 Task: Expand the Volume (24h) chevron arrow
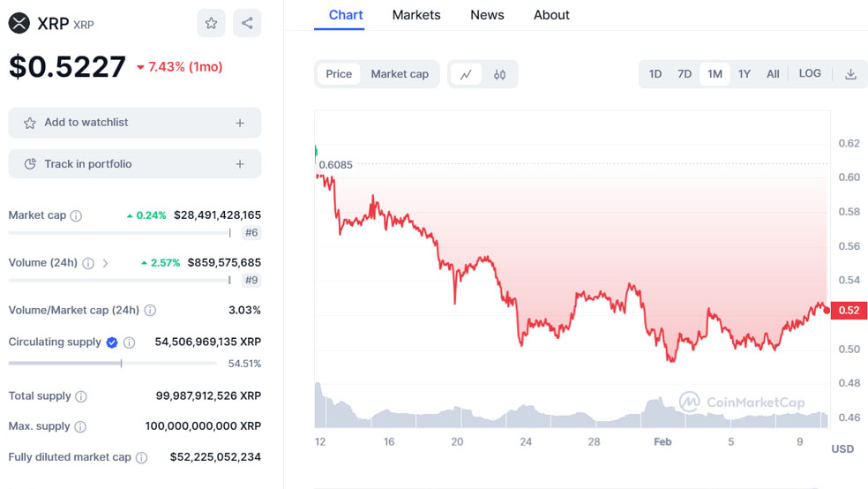pyautogui.click(x=106, y=263)
